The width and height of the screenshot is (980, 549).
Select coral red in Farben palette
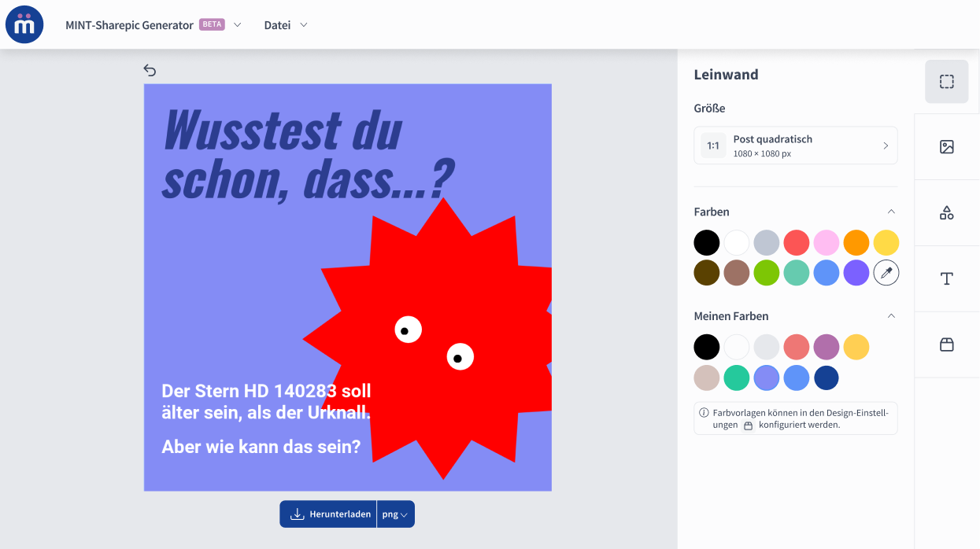tap(797, 242)
